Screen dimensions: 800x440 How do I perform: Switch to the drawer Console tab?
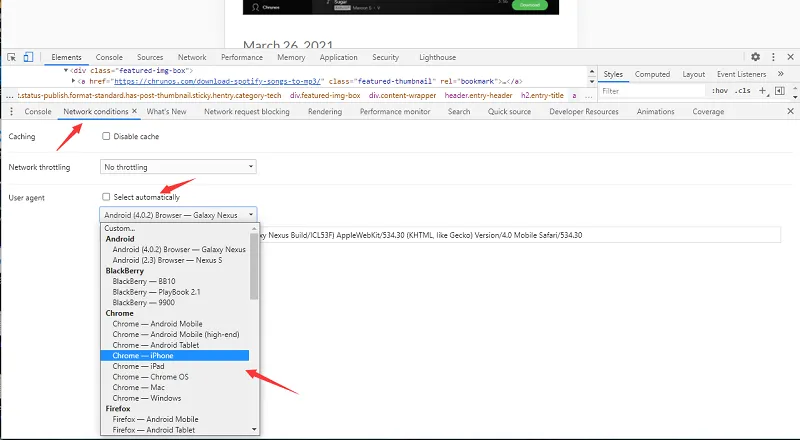(38, 111)
